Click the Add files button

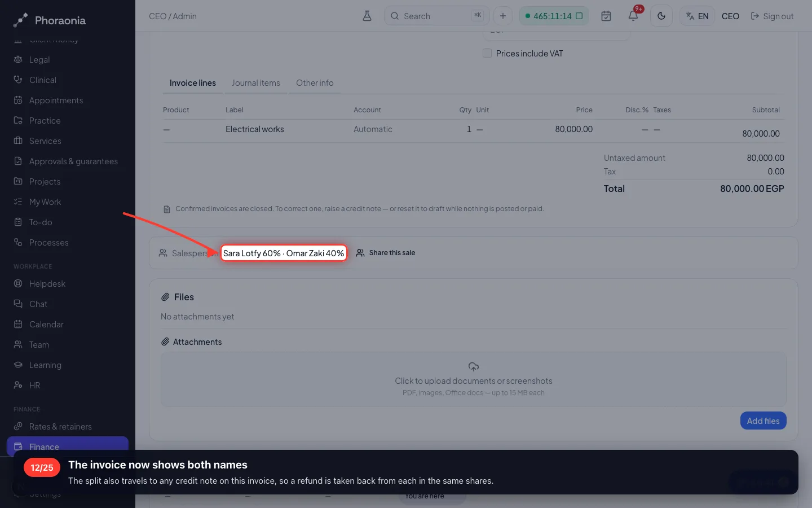pos(763,421)
